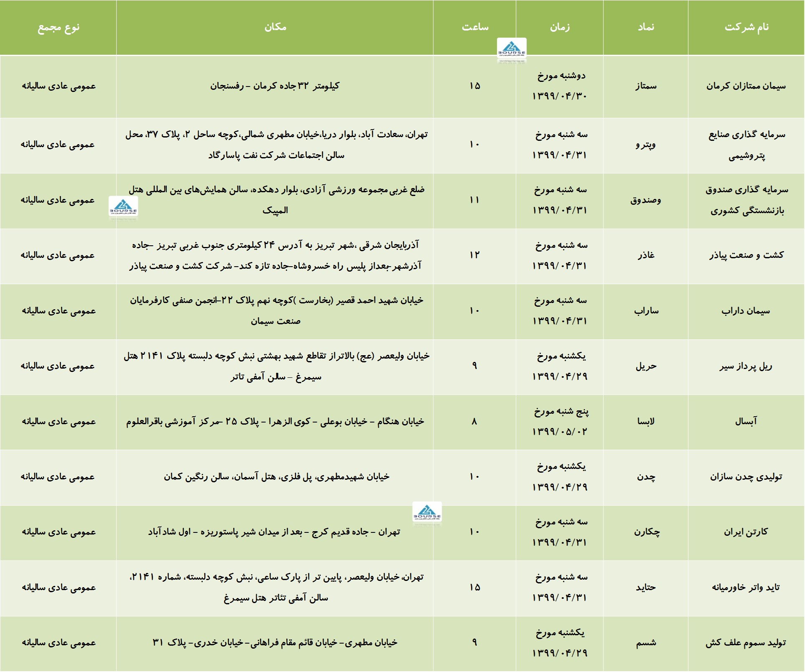Screen dimensions: 805x672
Task: Click hour '۱۵' in the سمتاز row
Action: point(474,86)
